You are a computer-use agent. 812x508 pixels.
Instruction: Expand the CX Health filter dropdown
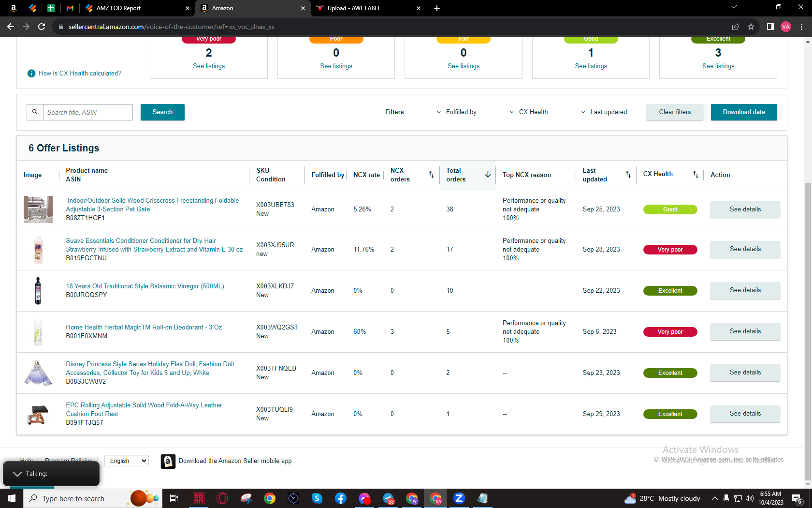click(529, 112)
